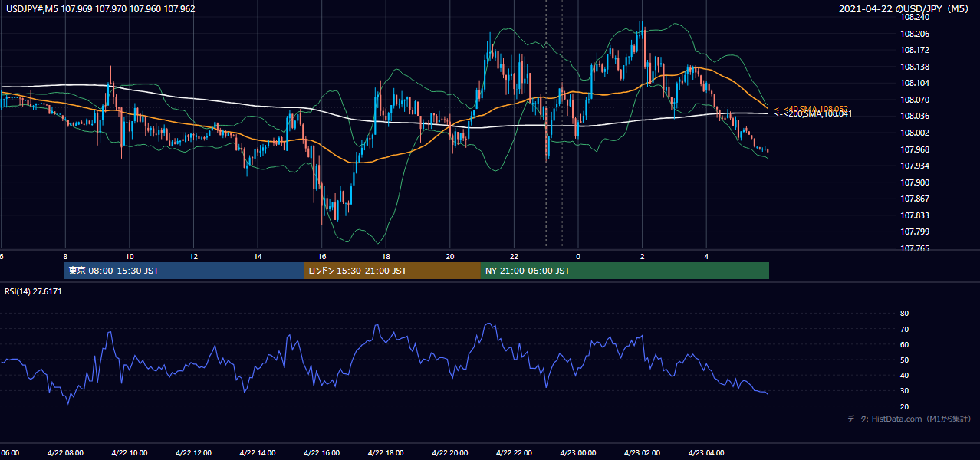The height and width of the screenshot is (460, 980).
Task: Click RSI scale value 80
Action: [904, 314]
